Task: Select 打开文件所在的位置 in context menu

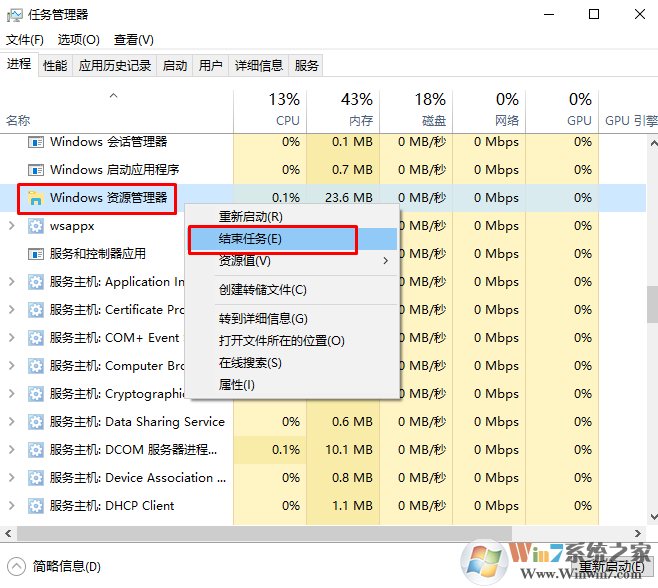Action: 281,341
